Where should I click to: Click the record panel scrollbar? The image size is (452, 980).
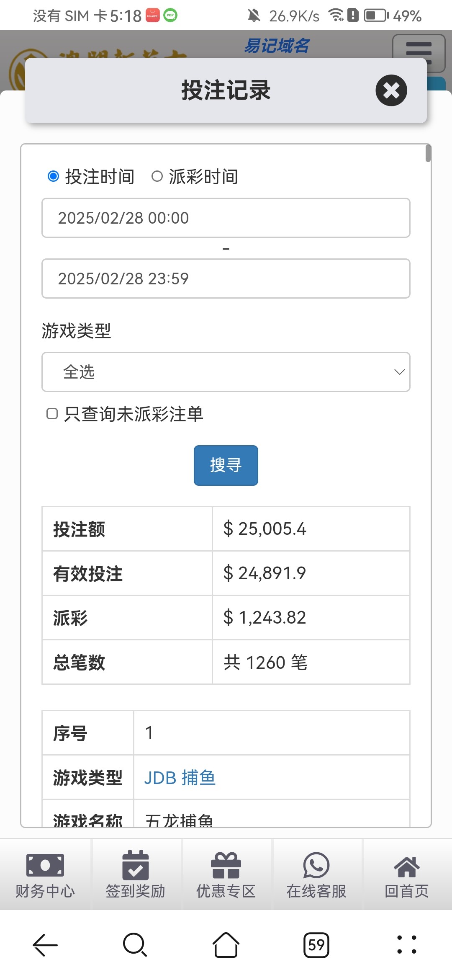428,153
